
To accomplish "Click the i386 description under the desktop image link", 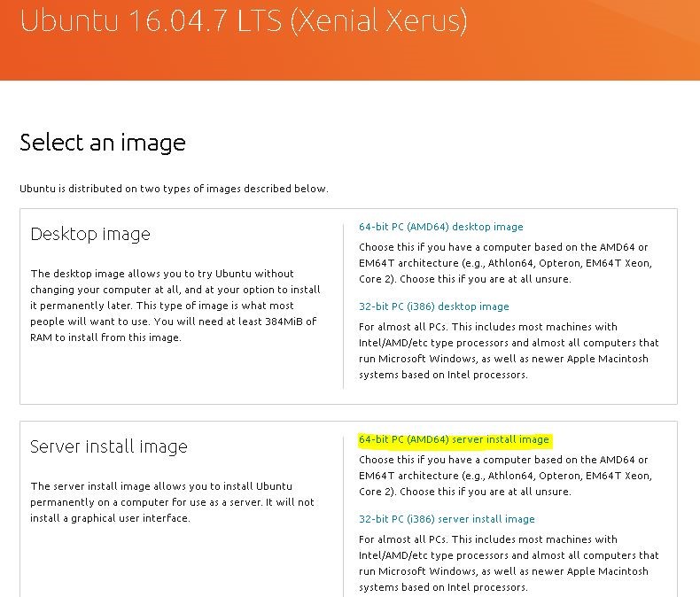I will [x=508, y=351].
